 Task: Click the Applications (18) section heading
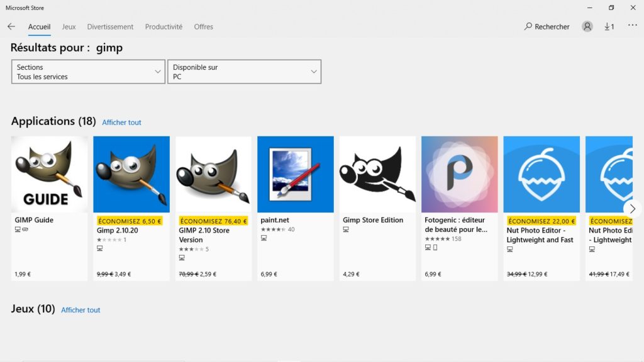tap(53, 121)
